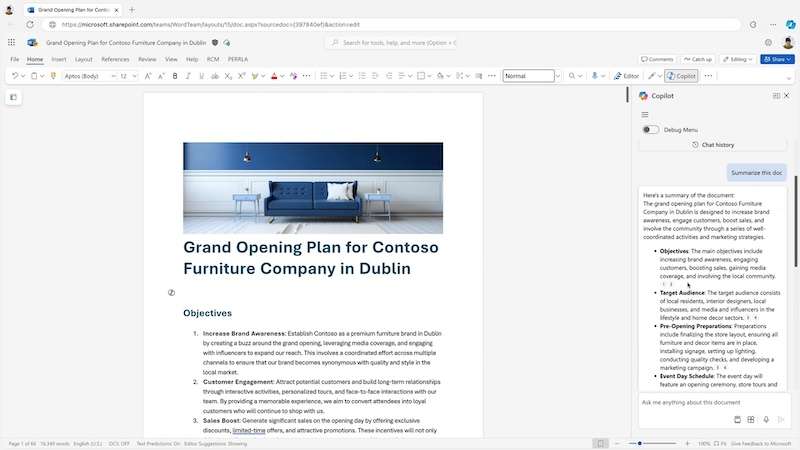Click the Dictate microphone icon in ribbon
This screenshot has width=800, height=450.
[x=594, y=76]
